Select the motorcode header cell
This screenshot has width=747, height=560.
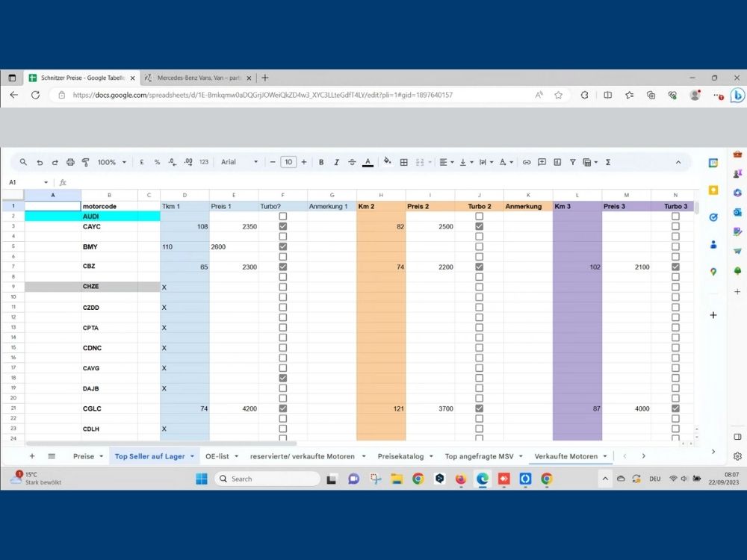point(109,206)
